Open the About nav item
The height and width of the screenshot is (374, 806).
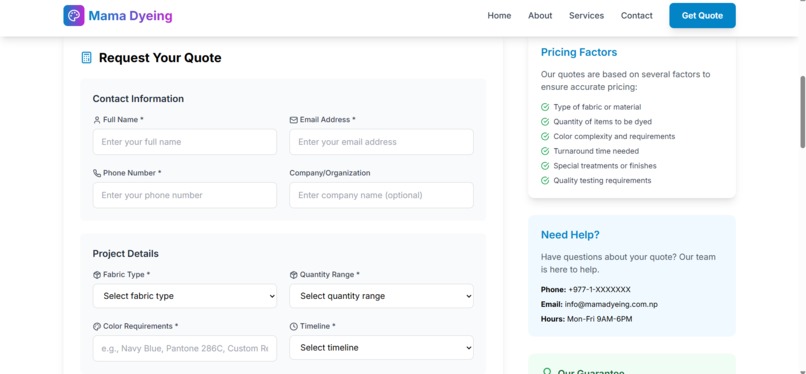540,15
